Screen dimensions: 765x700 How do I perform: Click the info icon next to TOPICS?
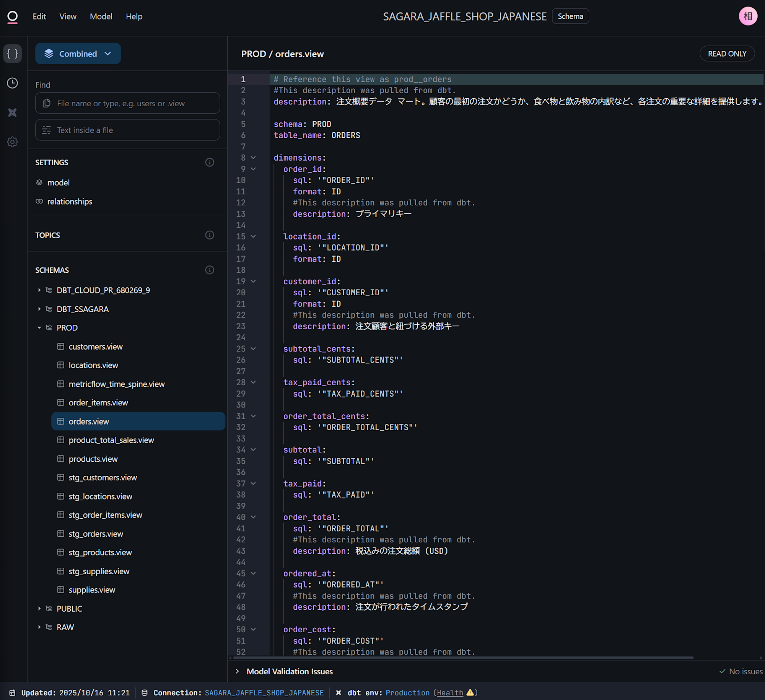pyautogui.click(x=209, y=235)
